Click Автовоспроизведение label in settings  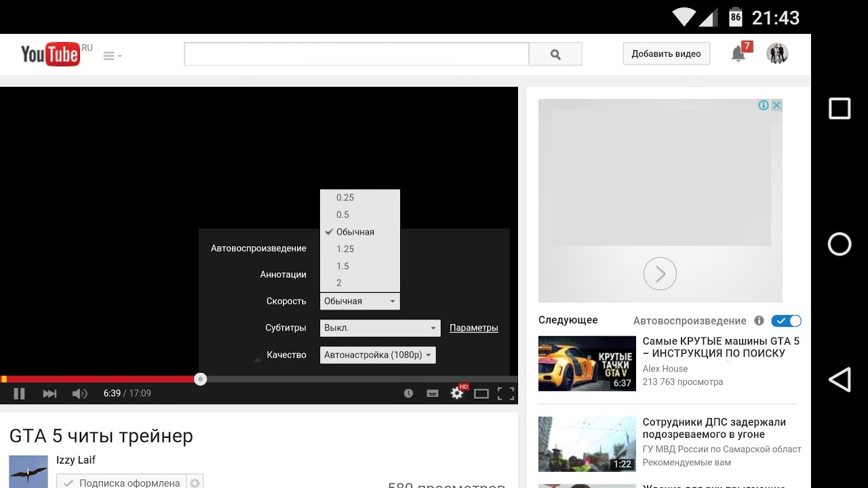258,249
